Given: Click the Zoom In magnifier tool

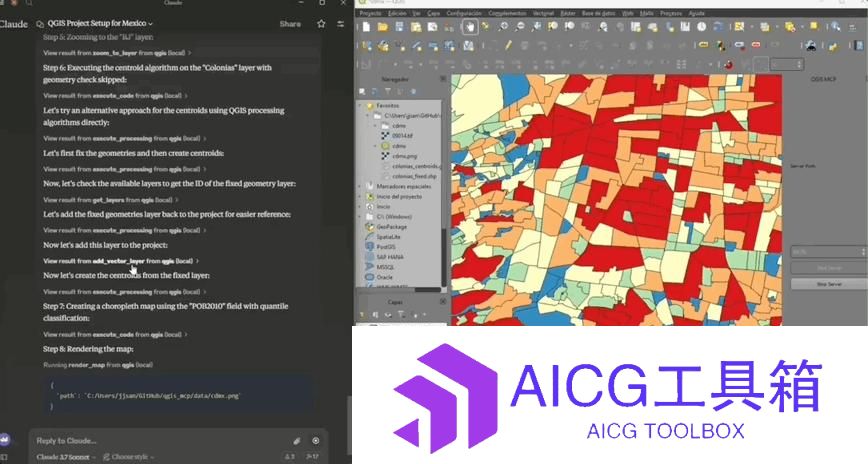Looking at the screenshot, I should click(x=503, y=27).
